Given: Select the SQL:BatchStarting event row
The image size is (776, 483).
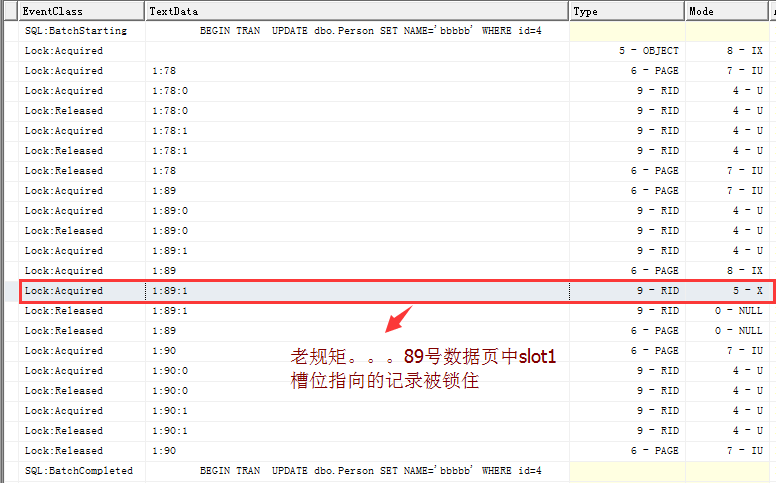Looking at the screenshot, I should (x=394, y=31).
